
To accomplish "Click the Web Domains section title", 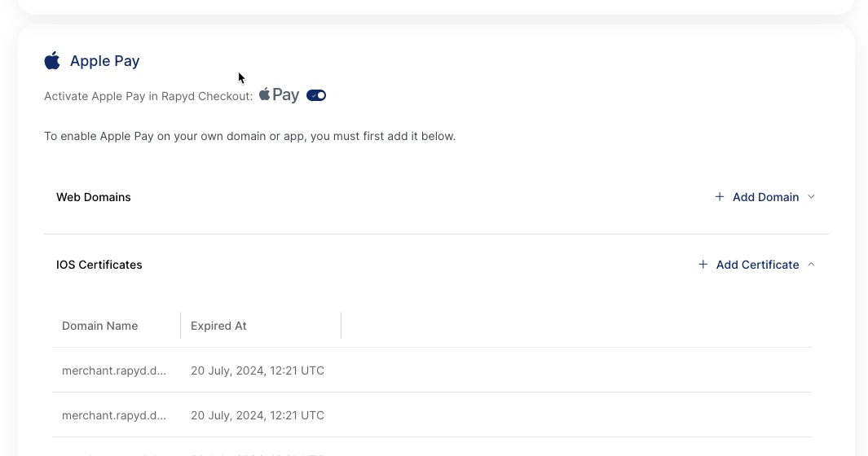I will 94,197.
